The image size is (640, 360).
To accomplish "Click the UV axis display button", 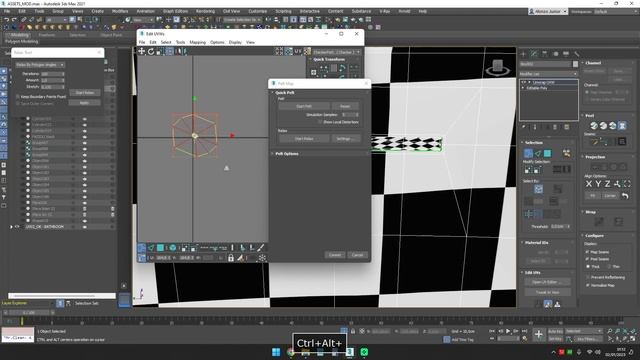I will click(x=298, y=51).
